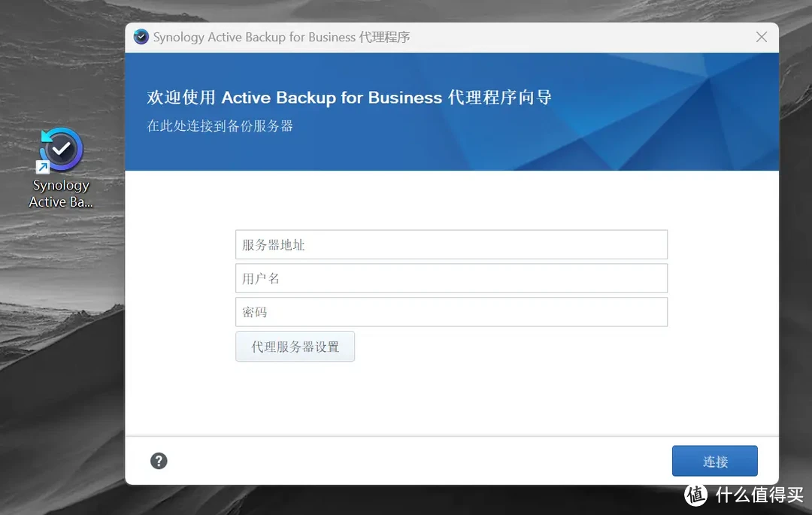Focus the 服务器地址 server address field
812x515 pixels.
pyautogui.click(x=451, y=244)
